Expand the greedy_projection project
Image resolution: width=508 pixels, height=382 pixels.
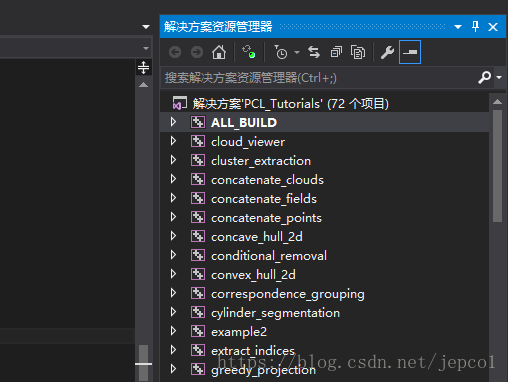[173, 369]
